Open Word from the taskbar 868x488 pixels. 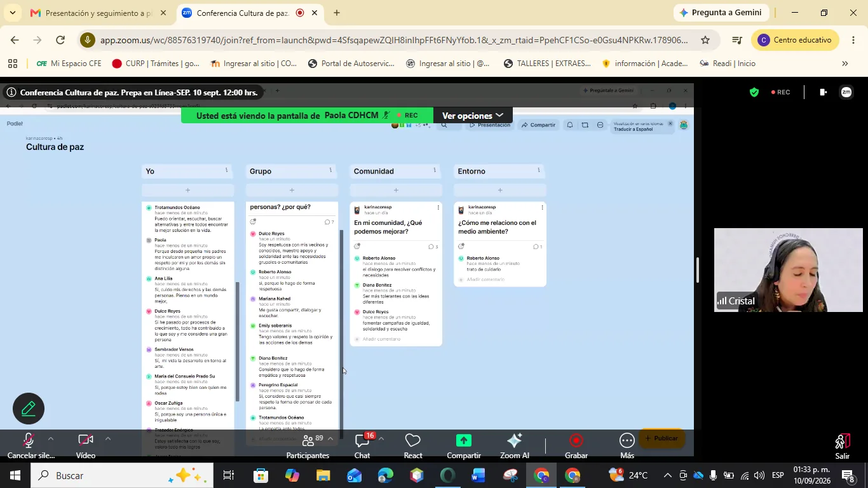click(x=478, y=475)
